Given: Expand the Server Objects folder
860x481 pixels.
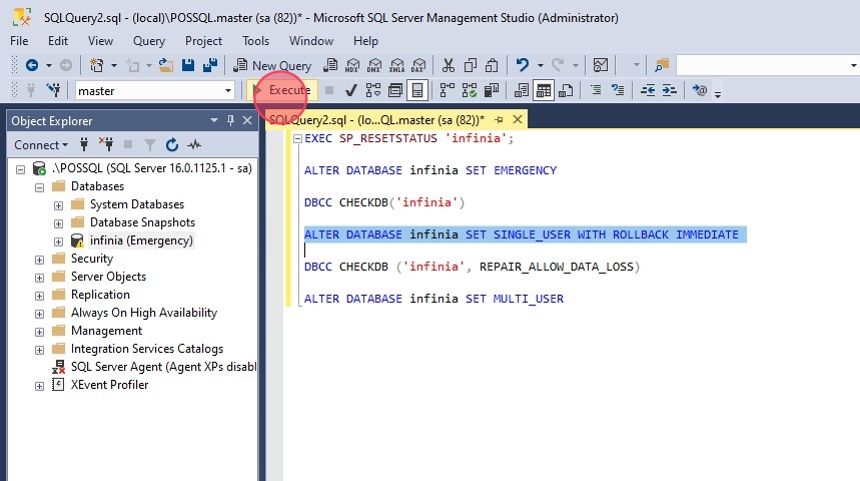Looking at the screenshot, I should tap(39, 278).
